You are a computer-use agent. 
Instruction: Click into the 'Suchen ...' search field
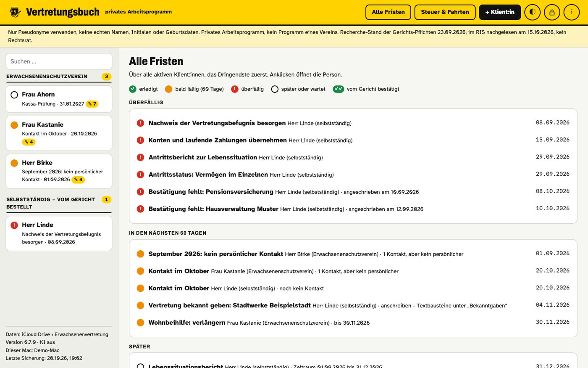(59, 61)
